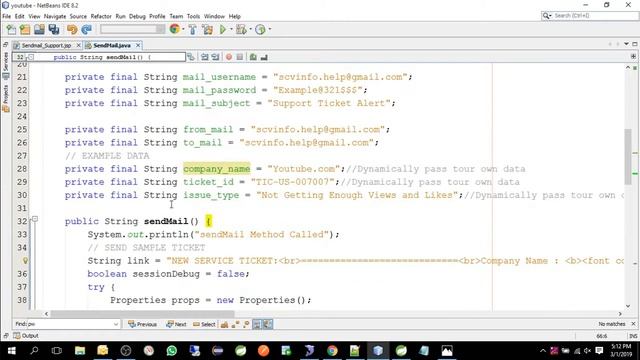
Task: Click the vertical editor scrollbar thumb
Action: click(x=628, y=156)
